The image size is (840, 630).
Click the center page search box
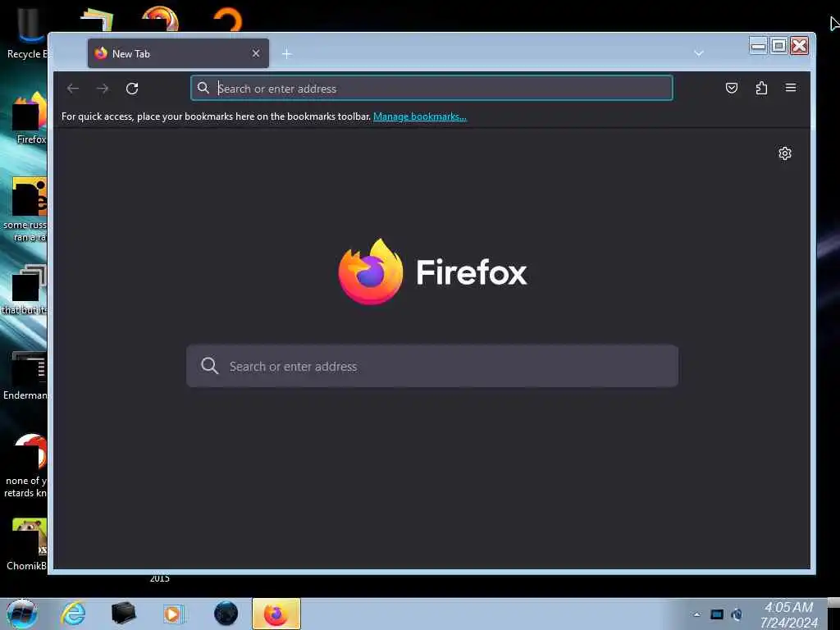(x=432, y=367)
